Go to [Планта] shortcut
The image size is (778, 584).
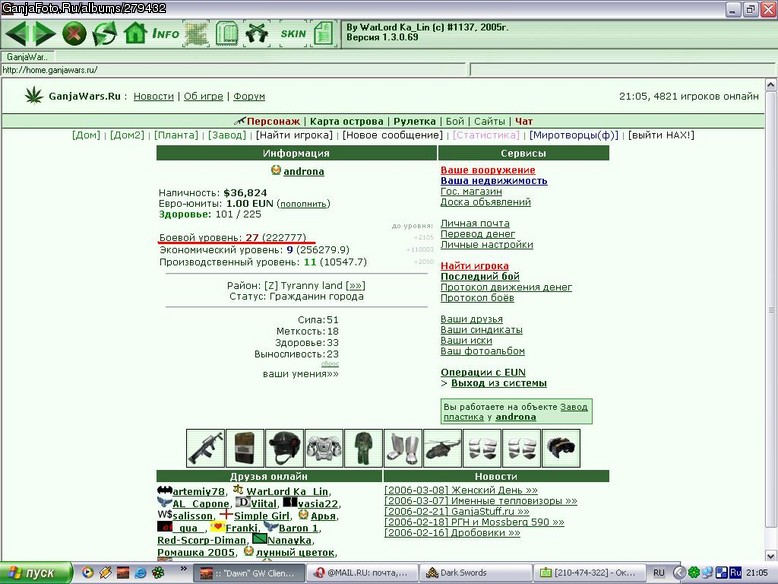176,135
